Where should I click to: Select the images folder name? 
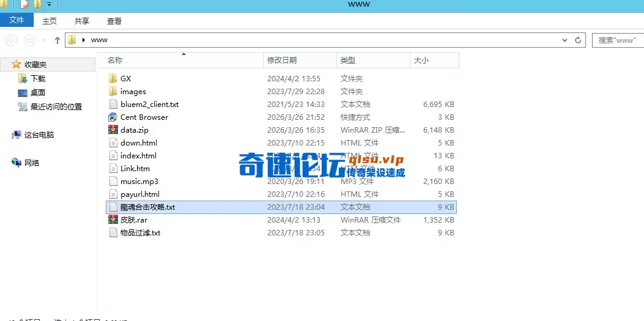(133, 92)
